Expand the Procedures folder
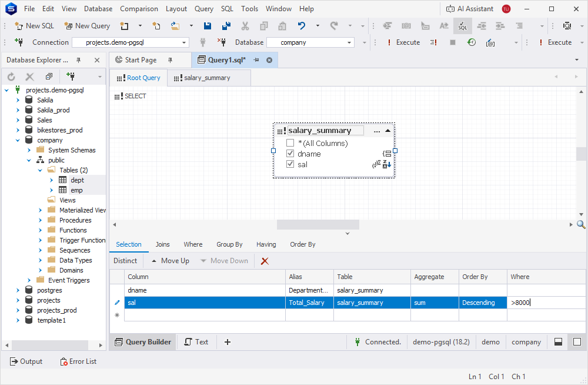 [x=40, y=221]
